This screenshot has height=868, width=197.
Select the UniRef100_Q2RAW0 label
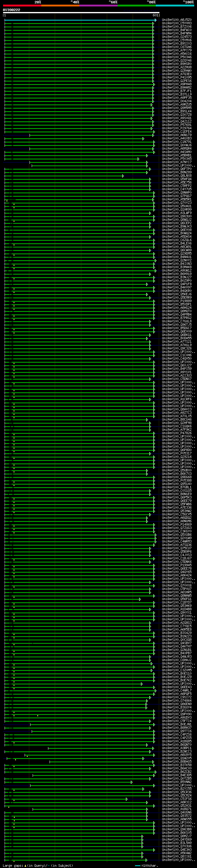pos(177,71)
